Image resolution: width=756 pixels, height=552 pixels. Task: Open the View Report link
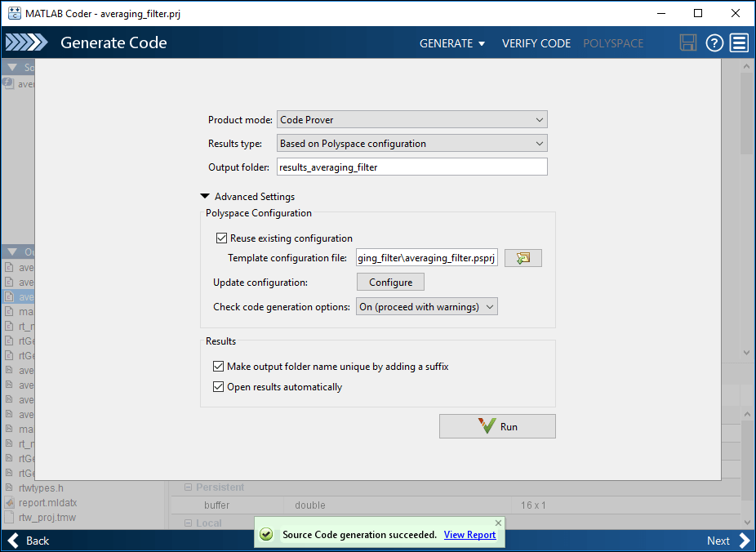coord(469,534)
